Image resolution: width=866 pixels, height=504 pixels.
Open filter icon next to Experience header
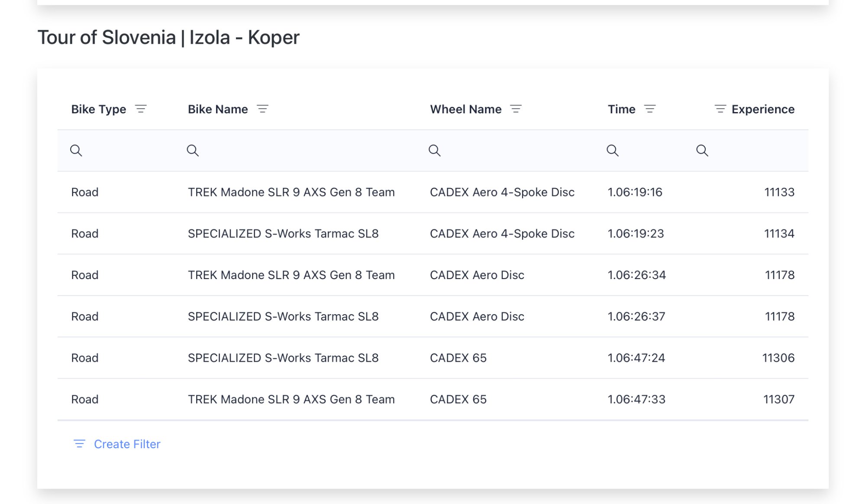pos(720,109)
